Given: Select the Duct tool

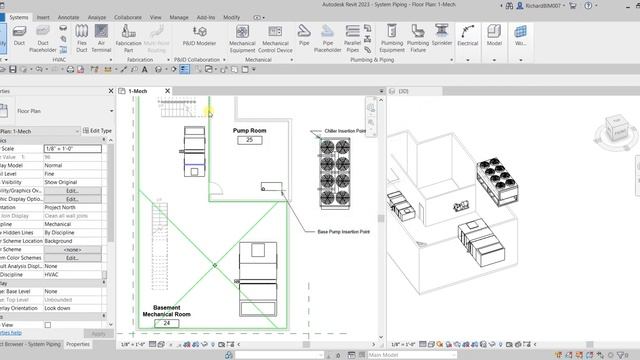Looking at the screenshot, I should point(19,36).
